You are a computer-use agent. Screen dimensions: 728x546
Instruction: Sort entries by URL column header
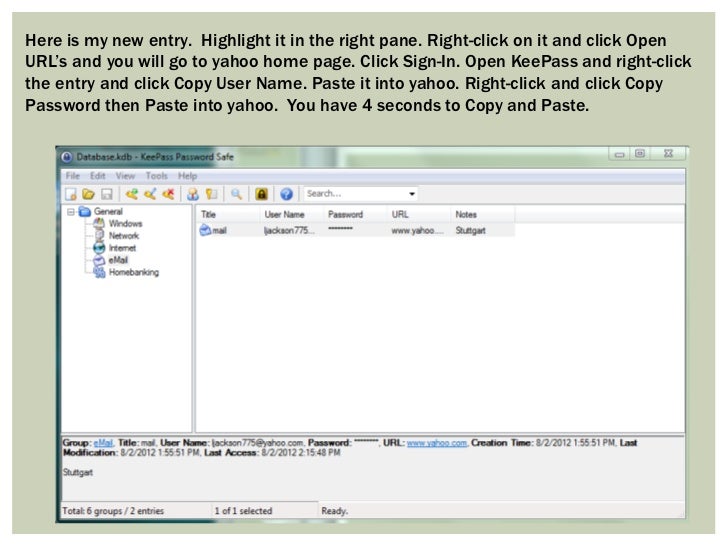click(419, 214)
